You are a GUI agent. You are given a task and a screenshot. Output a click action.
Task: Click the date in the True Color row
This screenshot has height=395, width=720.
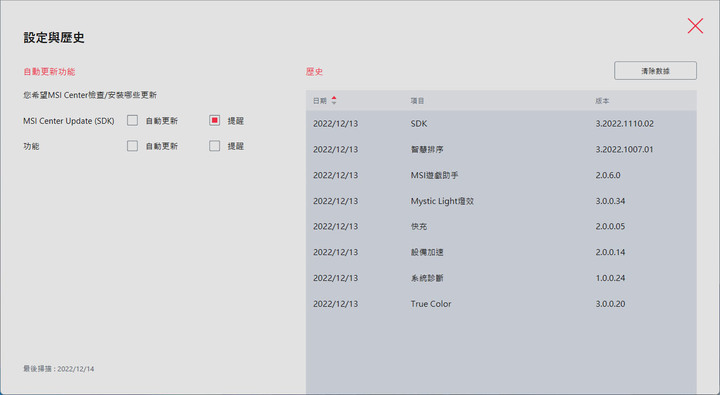tap(335, 304)
